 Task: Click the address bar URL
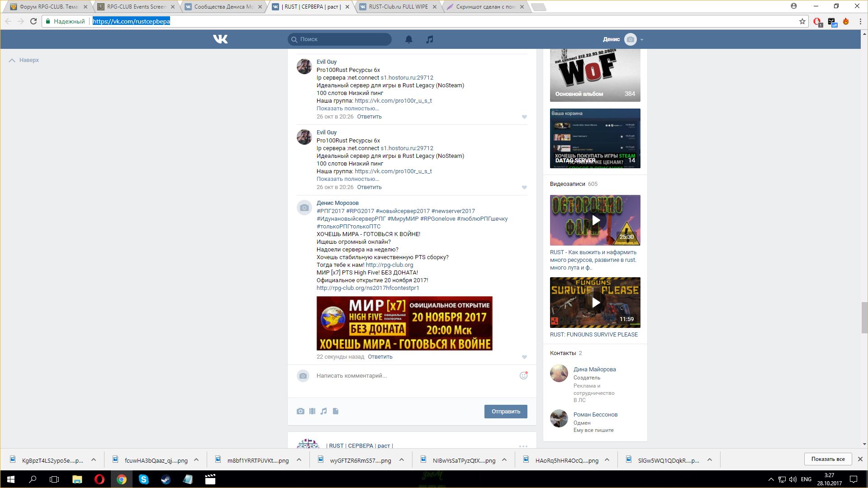[x=131, y=21]
